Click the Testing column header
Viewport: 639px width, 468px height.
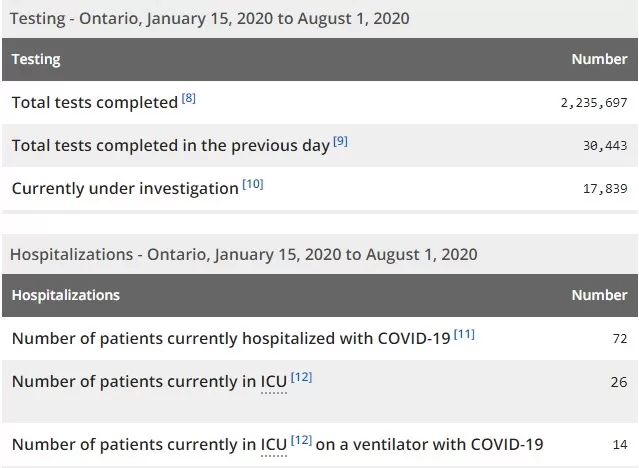[x=36, y=59]
